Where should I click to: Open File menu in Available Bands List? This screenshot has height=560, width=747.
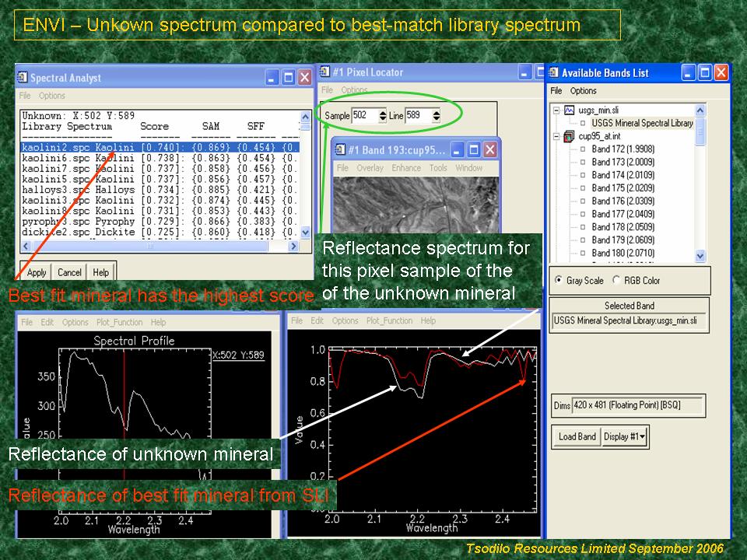(x=556, y=90)
